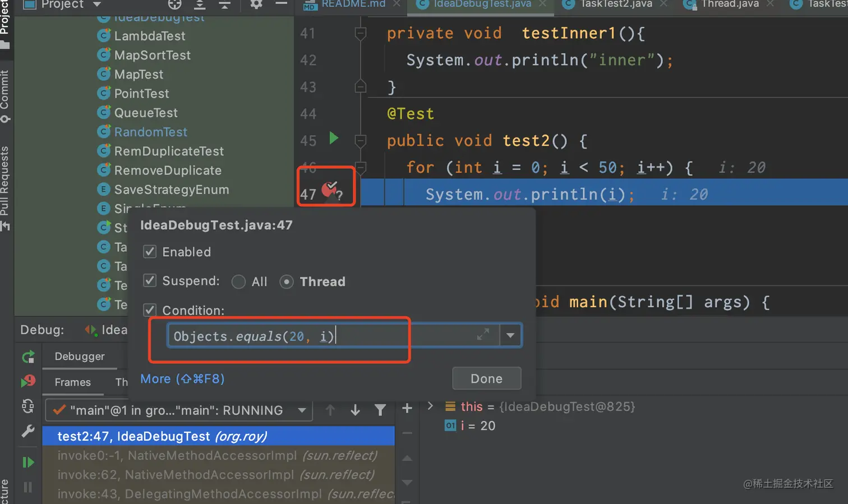This screenshot has width=848, height=504.
Task: Click the frames filter funnel icon
Action: click(x=380, y=410)
